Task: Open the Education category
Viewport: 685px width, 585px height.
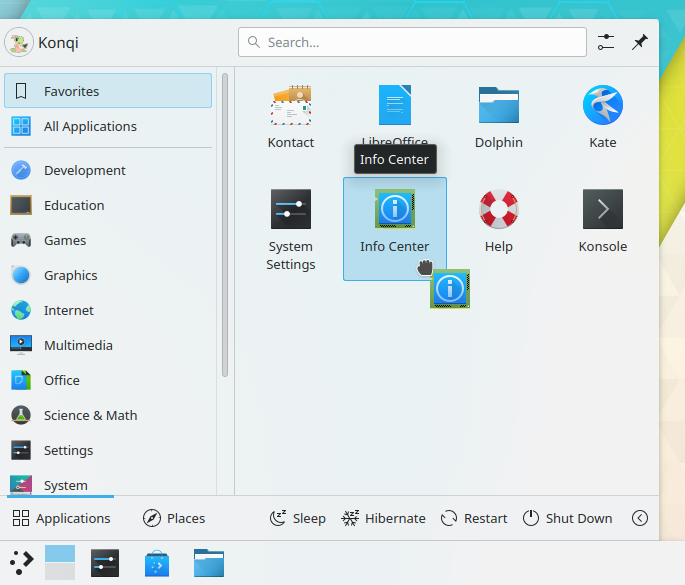Action: (x=108, y=205)
